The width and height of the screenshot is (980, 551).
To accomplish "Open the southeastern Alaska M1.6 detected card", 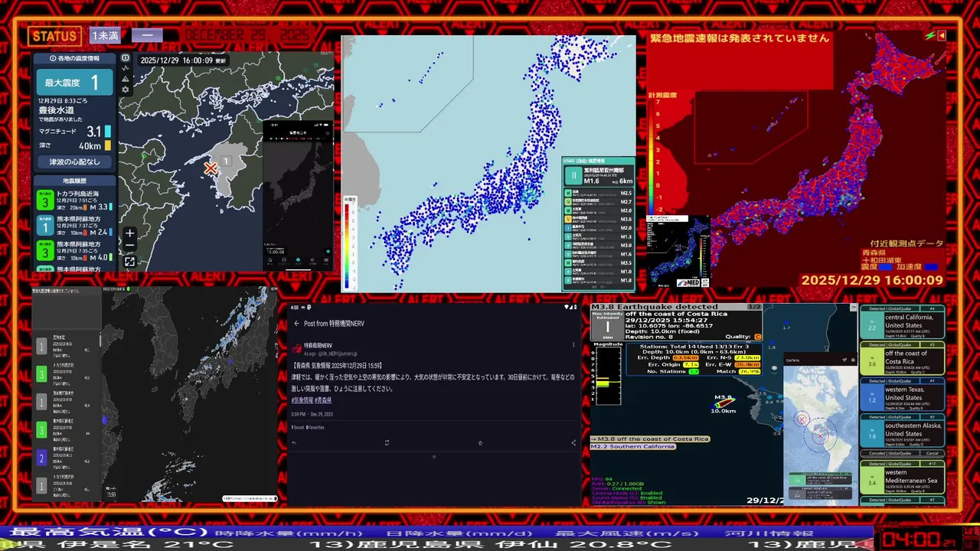I will coord(902,431).
